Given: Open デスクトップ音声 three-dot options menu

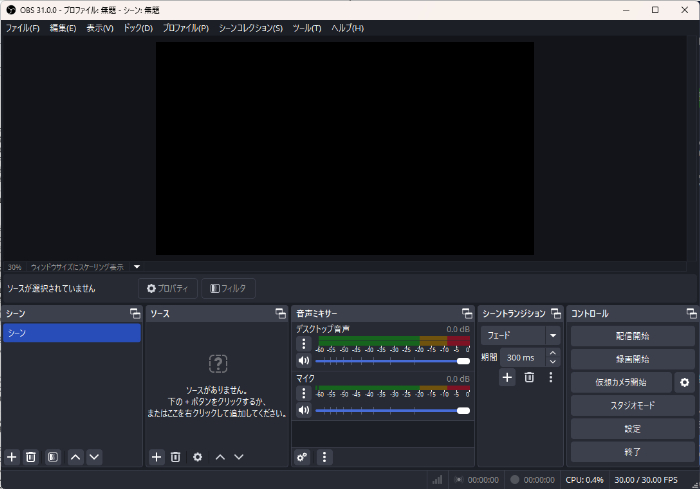Looking at the screenshot, I should coord(304,343).
